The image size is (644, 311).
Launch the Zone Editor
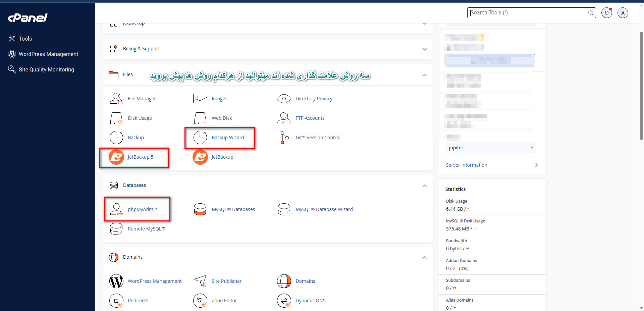click(224, 300)
